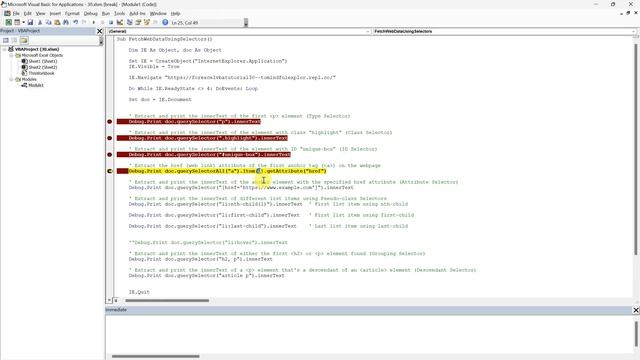Open the File menu
Image resolution: width=640 pixels, height=360 pixels.
pyautogui.click(x=16, y=13)
